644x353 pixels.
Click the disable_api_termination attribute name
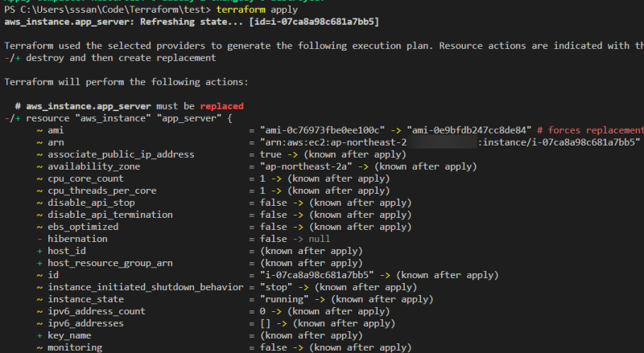[109, 215]
